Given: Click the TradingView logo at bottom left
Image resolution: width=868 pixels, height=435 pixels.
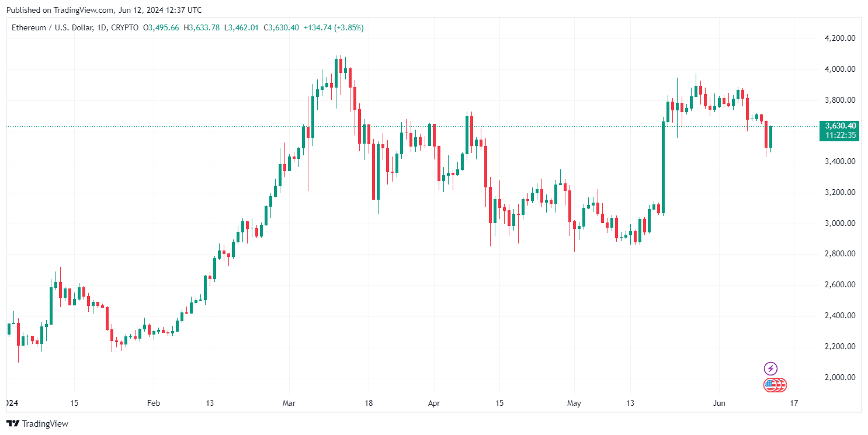Looking at the screenshot, I should coord(37,423).
